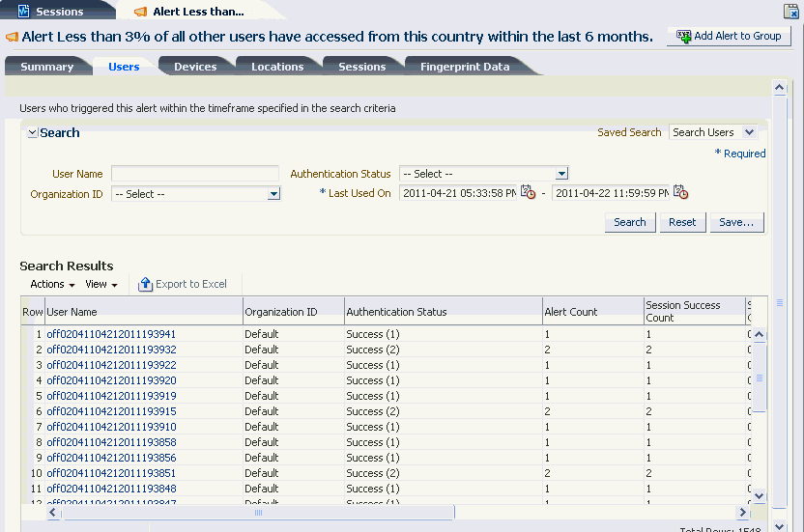
Task: Click horizontal scroll right arrow
Action: 742,512
